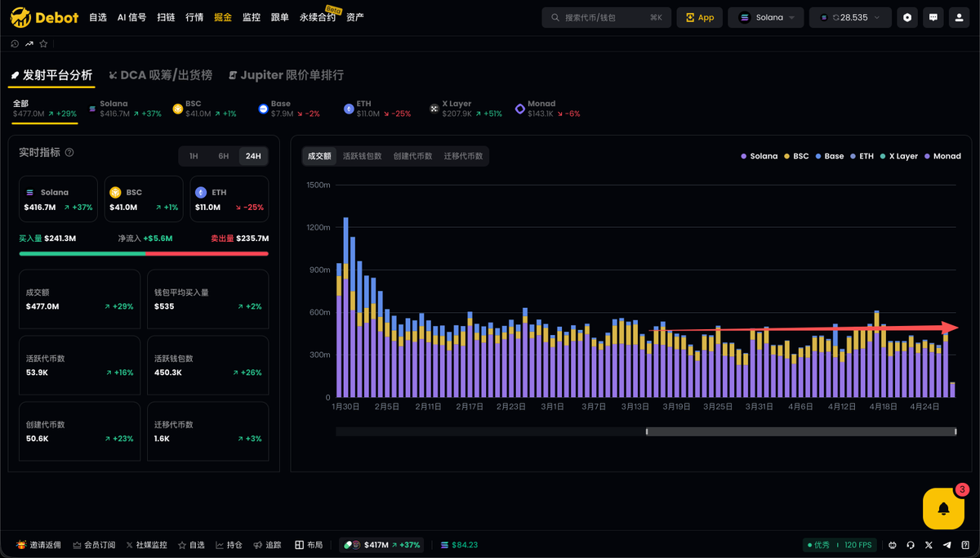Click the power plug icon in footer
Screen dimensions: 980x558
click(x=893, y=545)
